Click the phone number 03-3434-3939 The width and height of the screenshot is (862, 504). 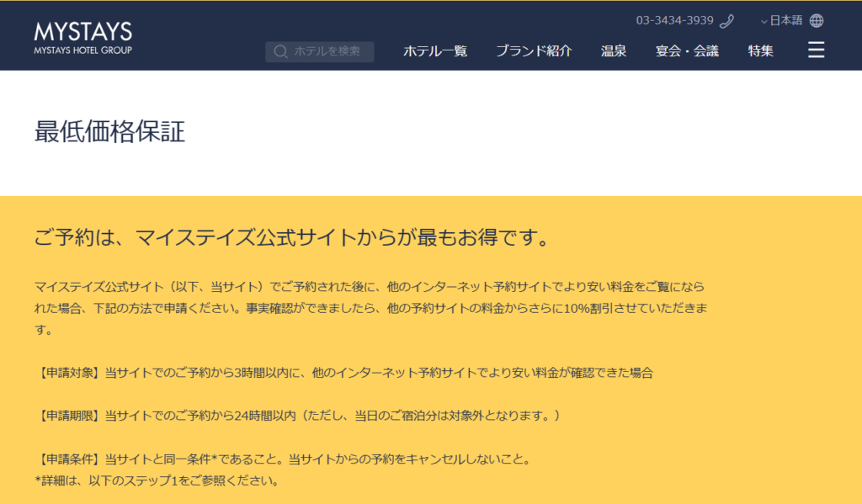(x=674, y=21)
